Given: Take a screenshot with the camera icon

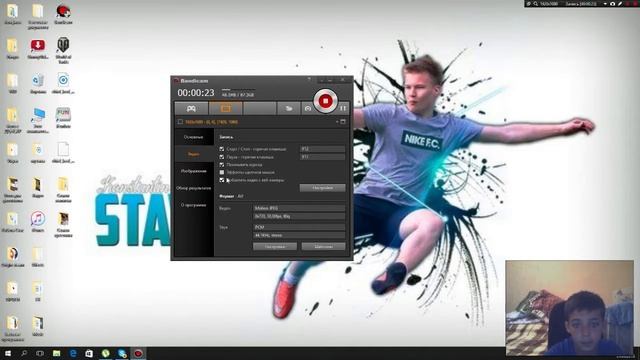Looking at the screenshot, I should click(x=308, y=109).
